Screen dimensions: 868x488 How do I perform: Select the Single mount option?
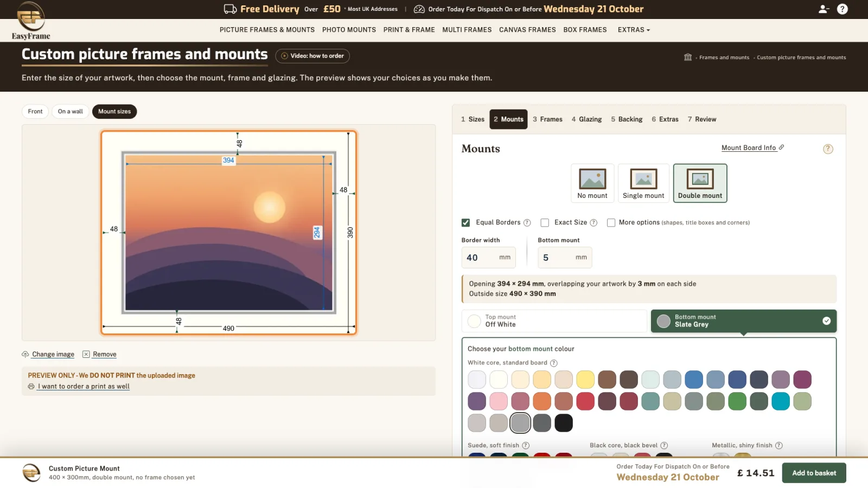[x=643, y=183]
